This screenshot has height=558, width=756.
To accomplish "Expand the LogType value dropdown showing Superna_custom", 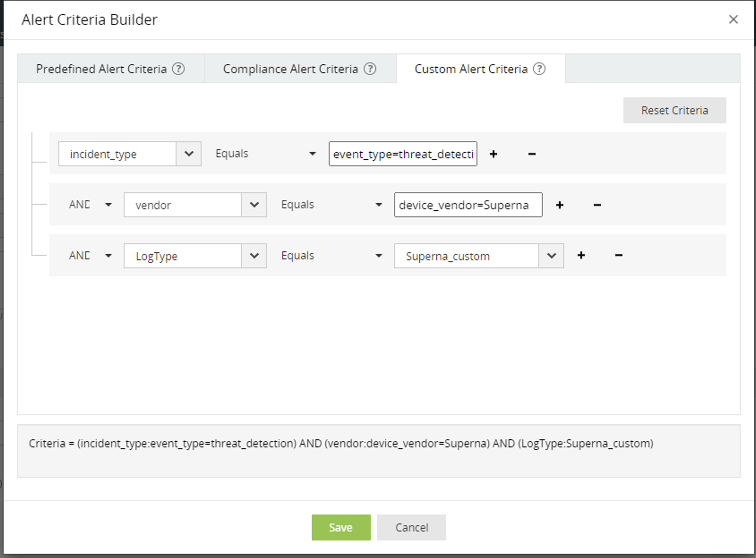I will 551,256.
